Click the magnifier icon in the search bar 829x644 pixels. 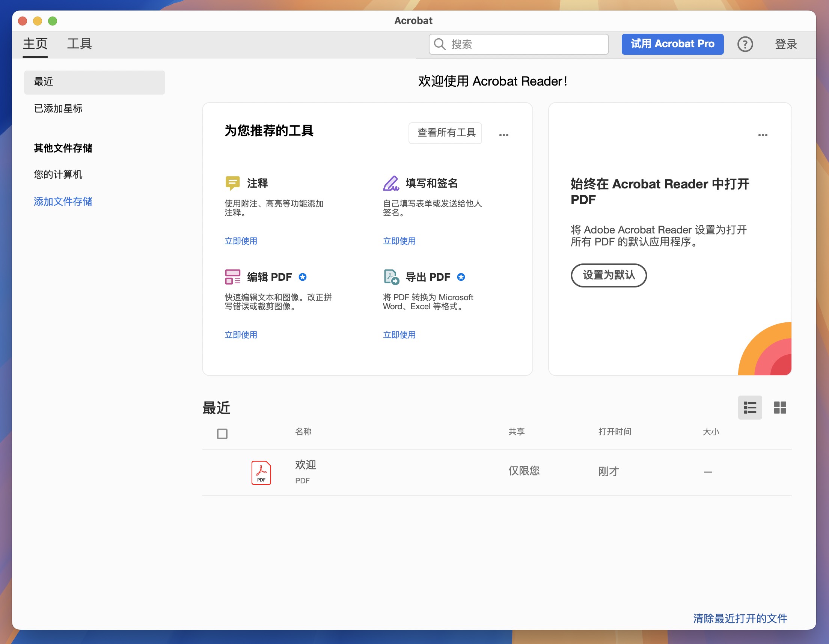(440, 44)
